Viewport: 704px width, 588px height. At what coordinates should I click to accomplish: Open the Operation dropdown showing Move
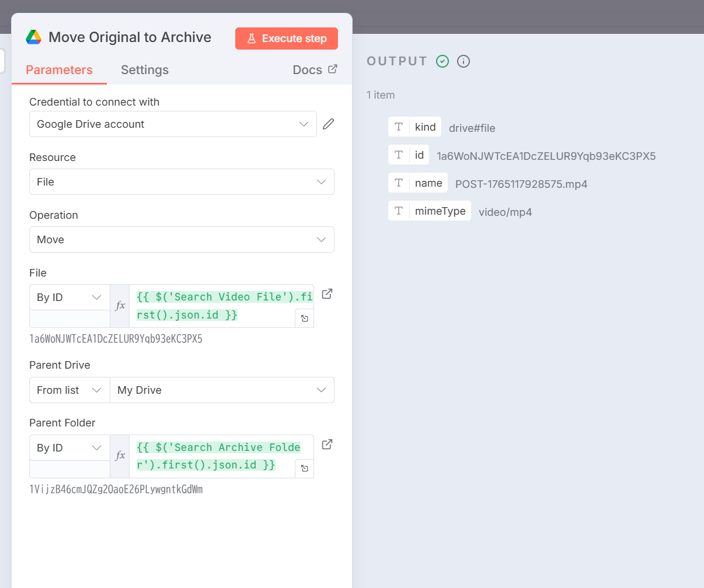coord(182,239)
